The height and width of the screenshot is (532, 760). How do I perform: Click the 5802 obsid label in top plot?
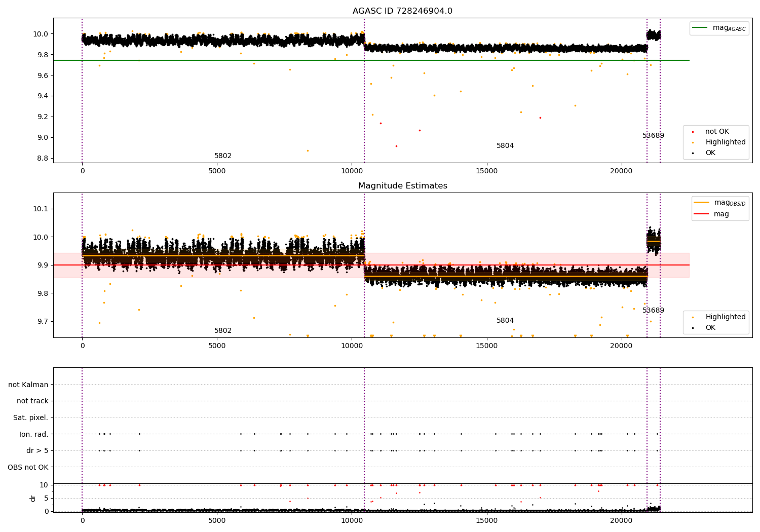coord(223,156)
